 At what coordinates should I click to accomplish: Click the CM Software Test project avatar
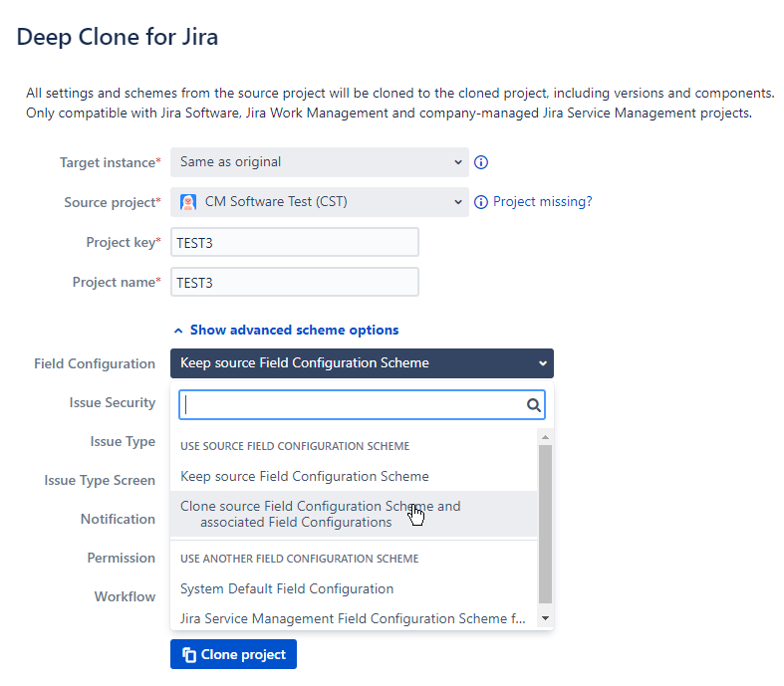coord(188,202)
